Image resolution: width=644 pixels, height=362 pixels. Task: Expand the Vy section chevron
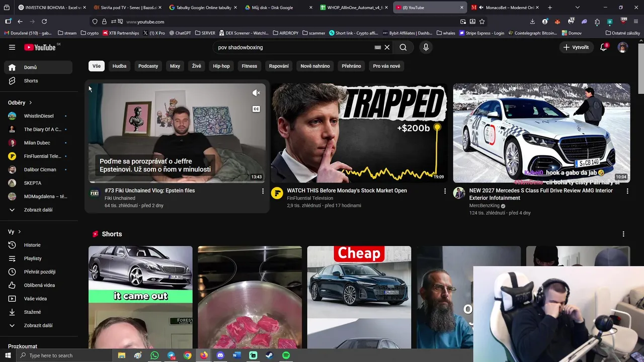pyautogui.click(x=20, y=232)
